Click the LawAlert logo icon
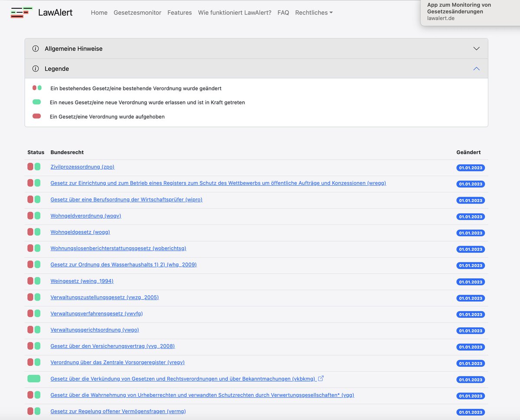 (x=22, y=13)
